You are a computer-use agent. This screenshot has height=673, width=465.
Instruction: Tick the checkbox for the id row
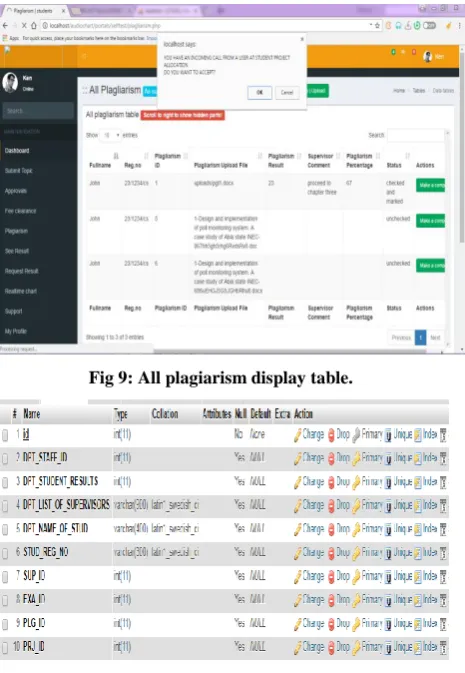pos(5,436)
